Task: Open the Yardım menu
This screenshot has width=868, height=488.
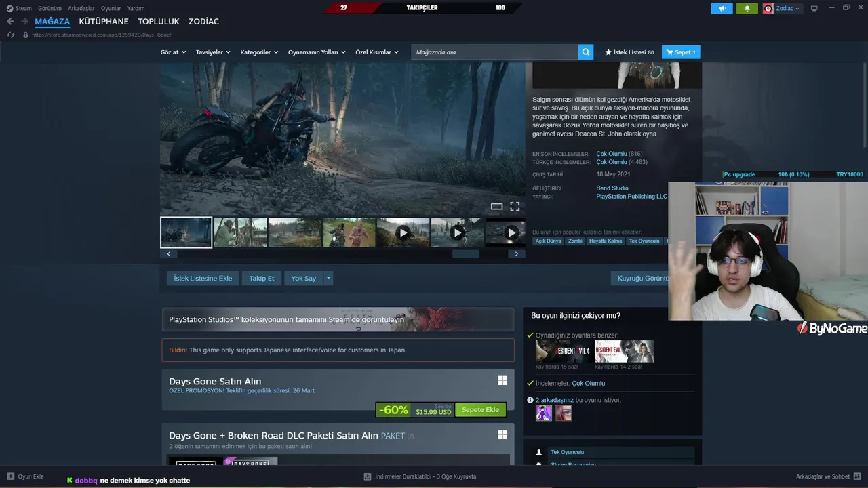Action: point(136,8)
